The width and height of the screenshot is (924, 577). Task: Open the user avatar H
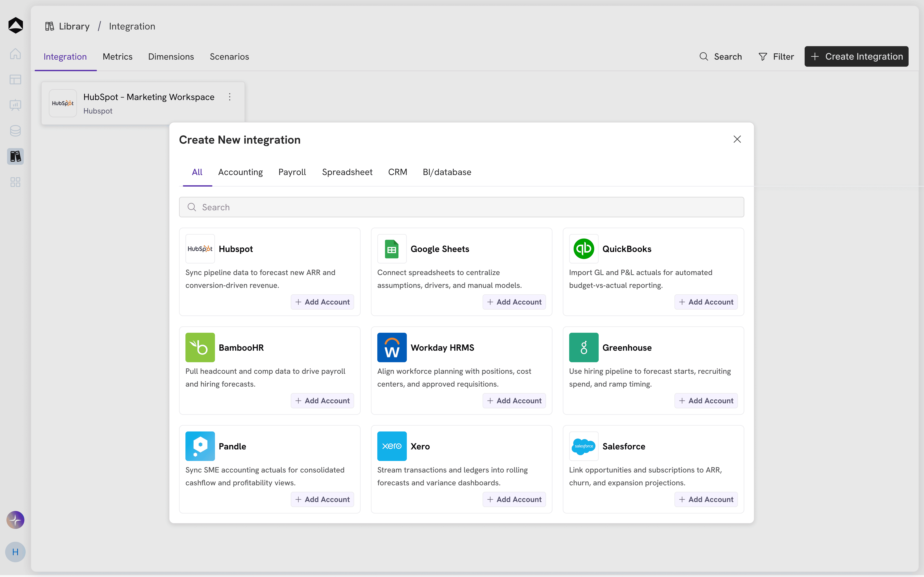tap(15, 552)
